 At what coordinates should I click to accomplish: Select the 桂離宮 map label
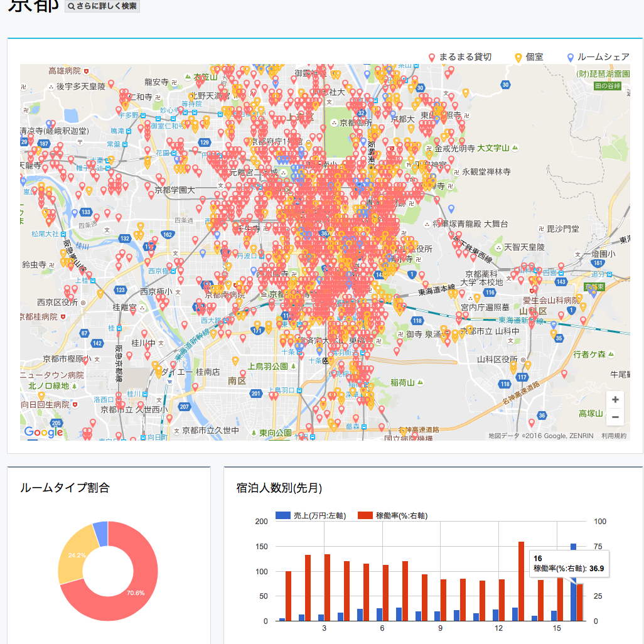click(124, 307)
